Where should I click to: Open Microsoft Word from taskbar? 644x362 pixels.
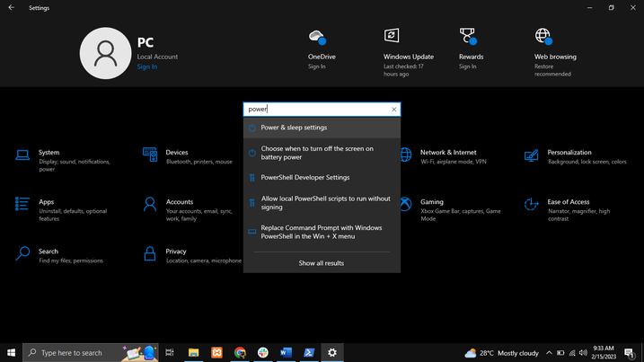[x=286, y=352]
